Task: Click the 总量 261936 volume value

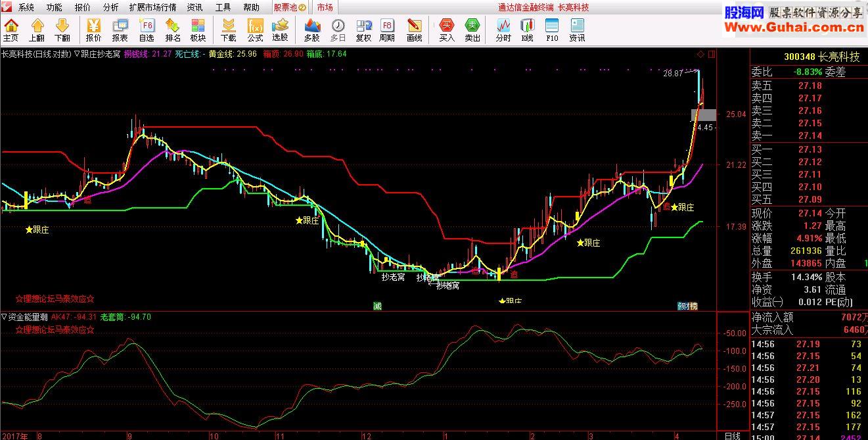Action: coord(805,251)
